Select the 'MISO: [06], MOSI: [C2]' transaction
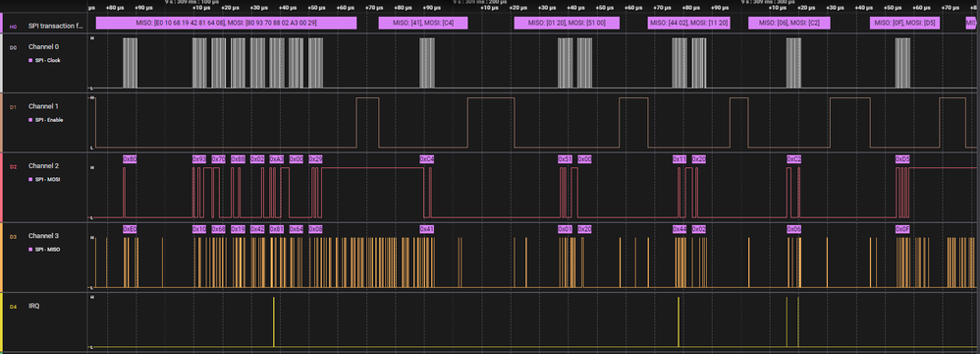Image resolution: width=980 pixels, height=354 pixels. 789,24
